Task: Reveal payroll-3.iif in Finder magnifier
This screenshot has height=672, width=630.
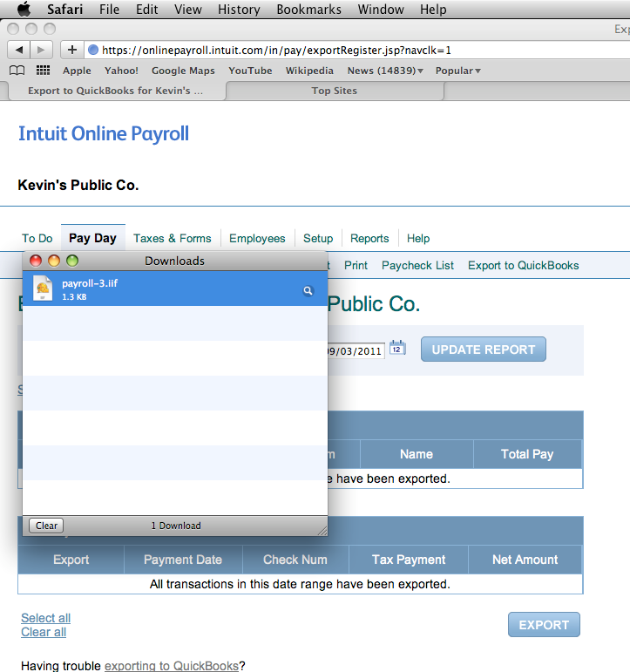Action: tap(308, 291)
